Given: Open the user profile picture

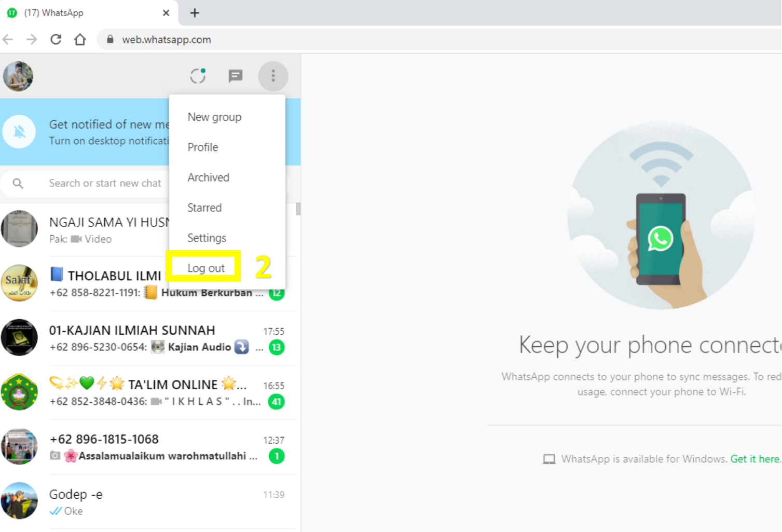Looking at the screenshot, I should [18, 76].
